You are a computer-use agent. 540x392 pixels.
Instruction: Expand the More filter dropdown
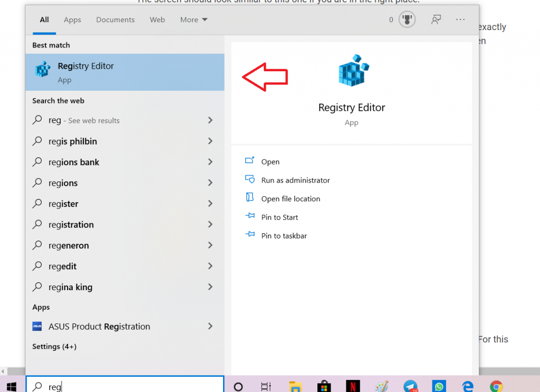coord(194,20)
